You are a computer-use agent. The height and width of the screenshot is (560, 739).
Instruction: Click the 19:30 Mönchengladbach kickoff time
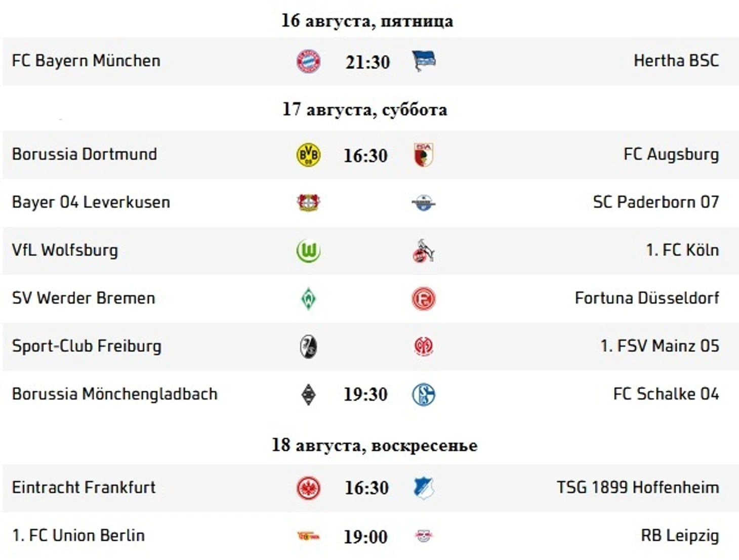(365, 395)
